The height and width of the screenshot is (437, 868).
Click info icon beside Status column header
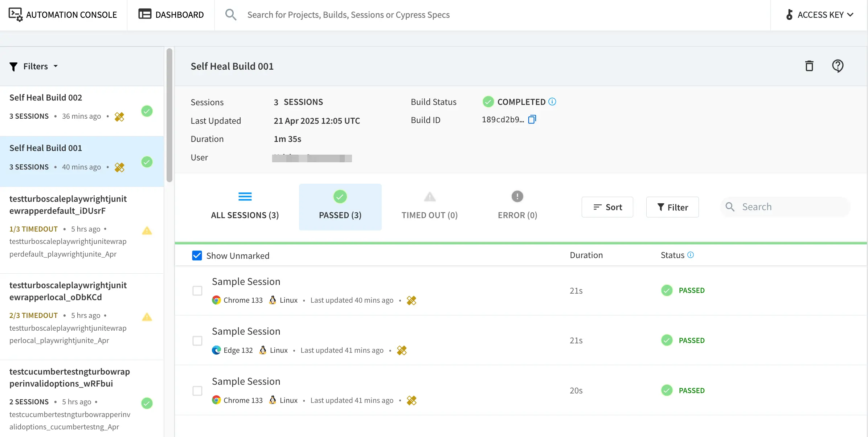click(x=691, y=255)
